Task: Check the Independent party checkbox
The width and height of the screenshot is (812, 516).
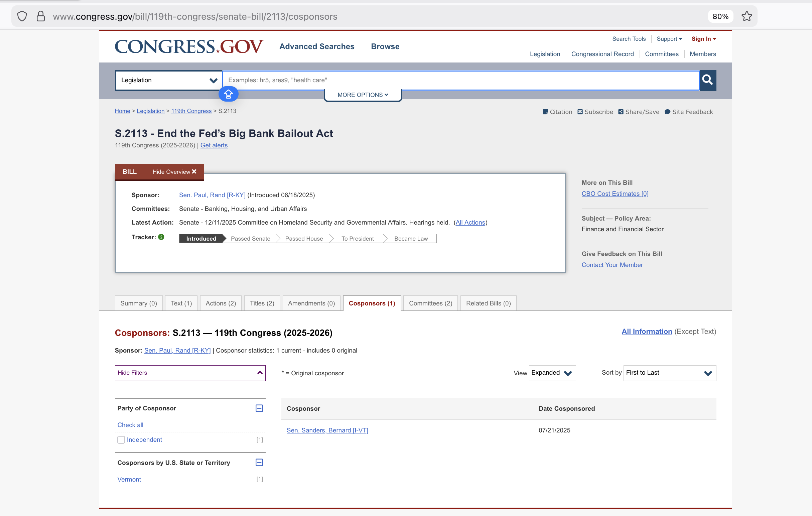Action: coord(121,440)
